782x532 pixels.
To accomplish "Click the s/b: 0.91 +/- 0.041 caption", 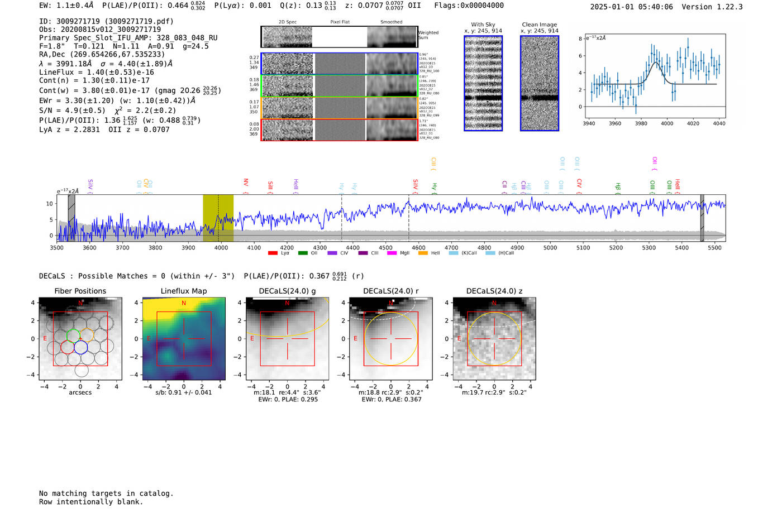I will click(184, 393).
